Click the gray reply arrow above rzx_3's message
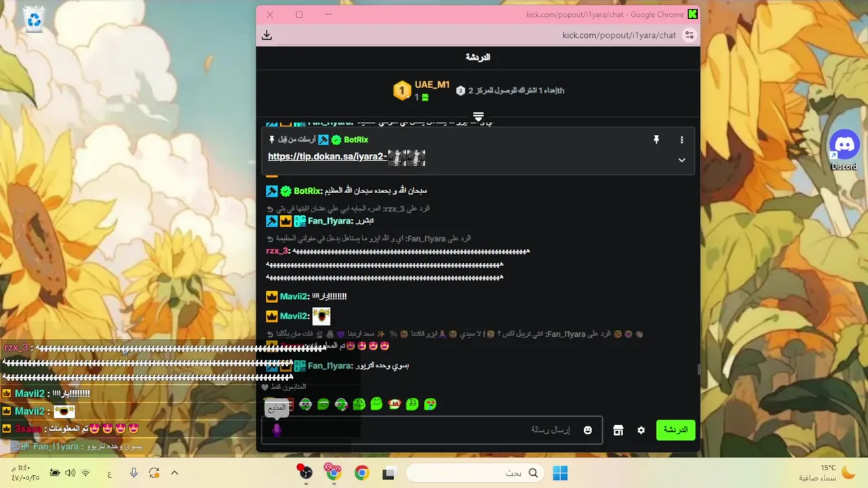The width and height of the screenshot is (868, 488). coord(270,239)
